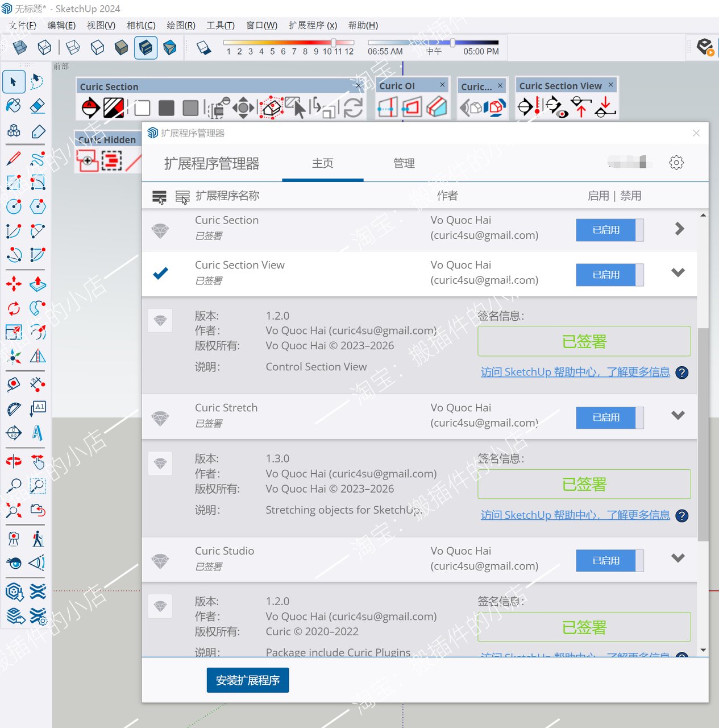Select the Line pencil tool
The width and height of the screenshot is (719, 728).
coord(14,159)
